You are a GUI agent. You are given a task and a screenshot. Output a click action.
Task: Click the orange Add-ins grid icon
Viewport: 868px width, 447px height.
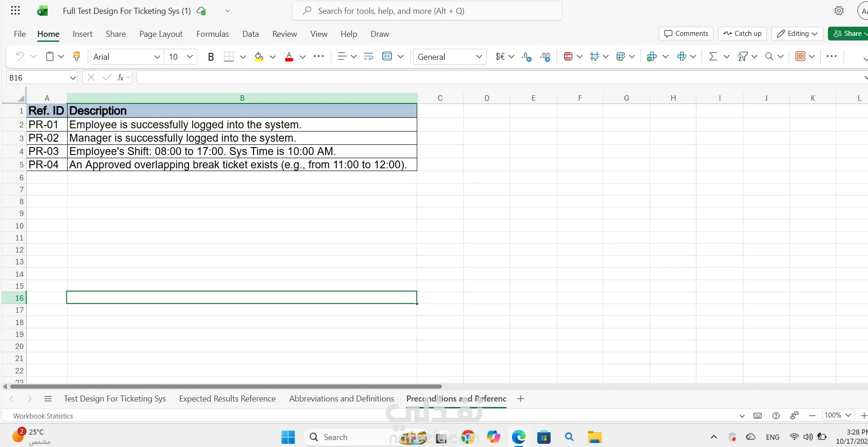pyautogui.click(x=800, y=56)
